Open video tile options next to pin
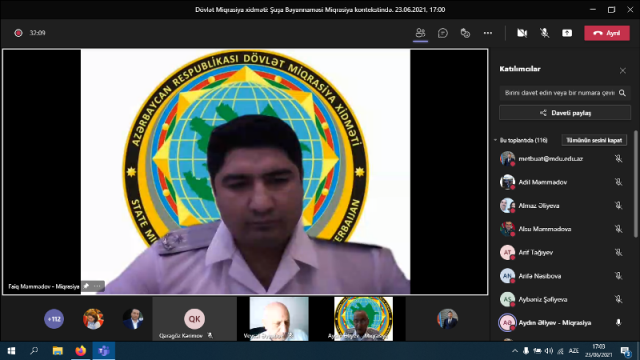This screenshot has height=360, width=640. 97,286
